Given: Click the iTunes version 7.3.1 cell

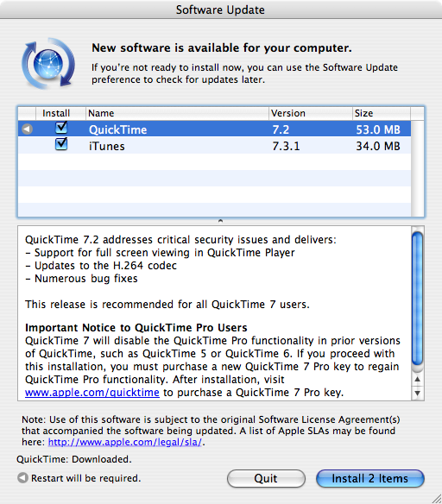Looking at the screenshot, I should coord(286,146).
